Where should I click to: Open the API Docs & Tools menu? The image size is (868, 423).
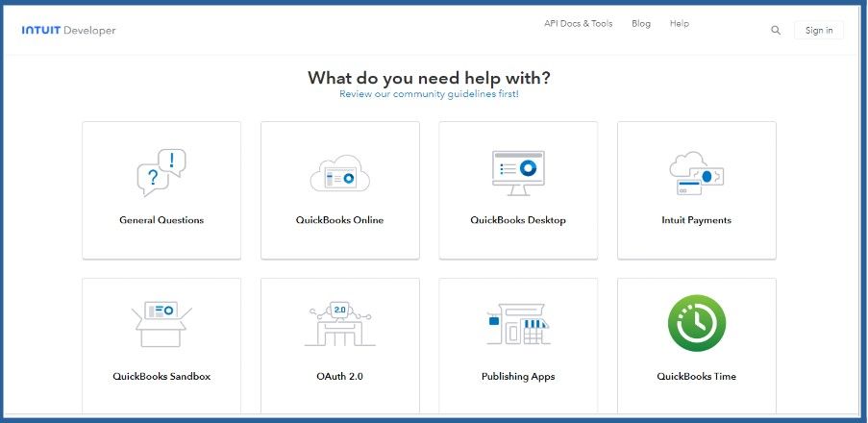point(579,24)
